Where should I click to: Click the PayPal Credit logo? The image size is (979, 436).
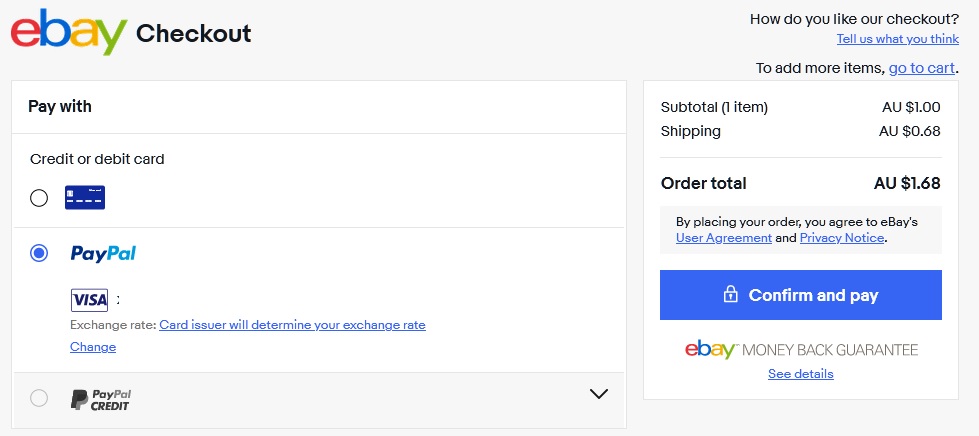pyautogui.click(x=101, y=400)
